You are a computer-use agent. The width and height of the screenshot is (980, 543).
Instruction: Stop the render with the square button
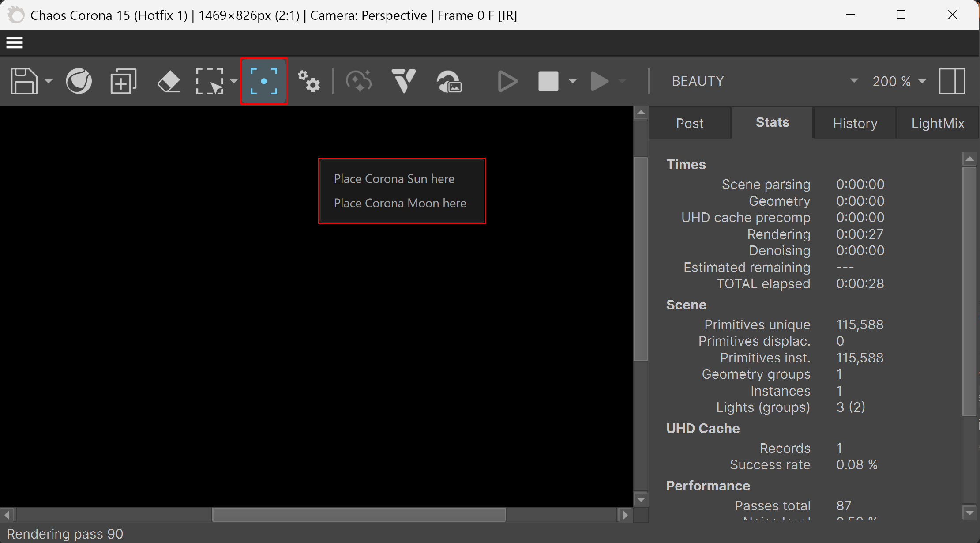(548, 81)
